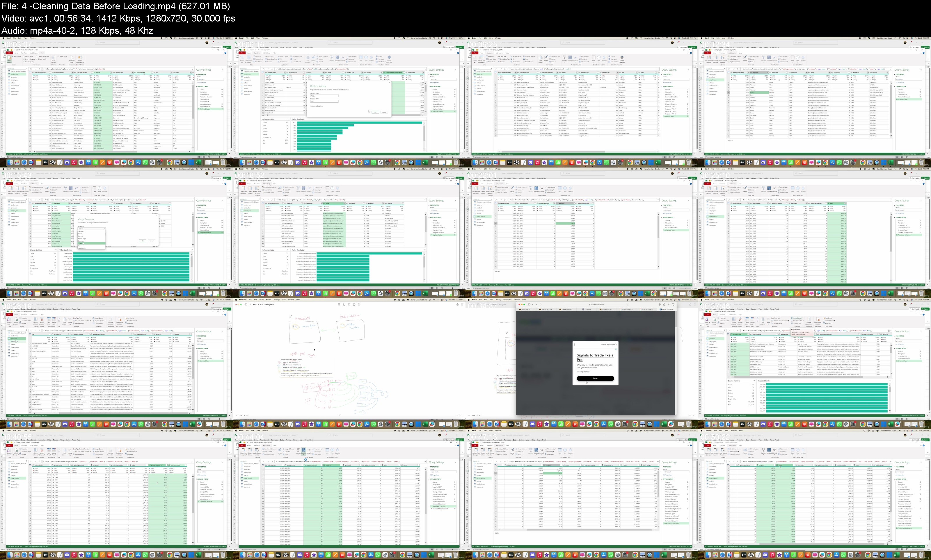Open the 00:15:43 Merge Columns thumbnail
This screenshot has height=560, width=931.
[x=116, y=233]
